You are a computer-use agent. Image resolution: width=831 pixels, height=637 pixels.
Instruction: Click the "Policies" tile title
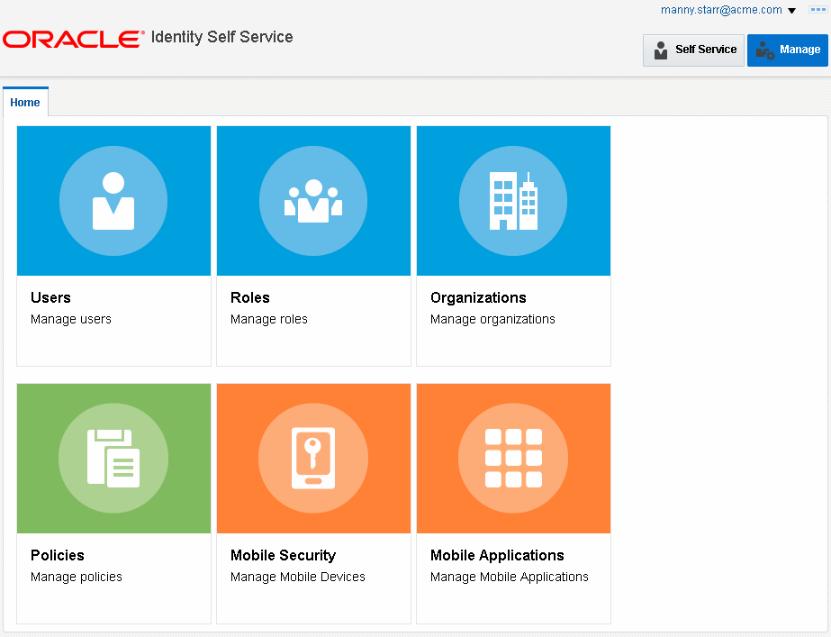[57, 555]
